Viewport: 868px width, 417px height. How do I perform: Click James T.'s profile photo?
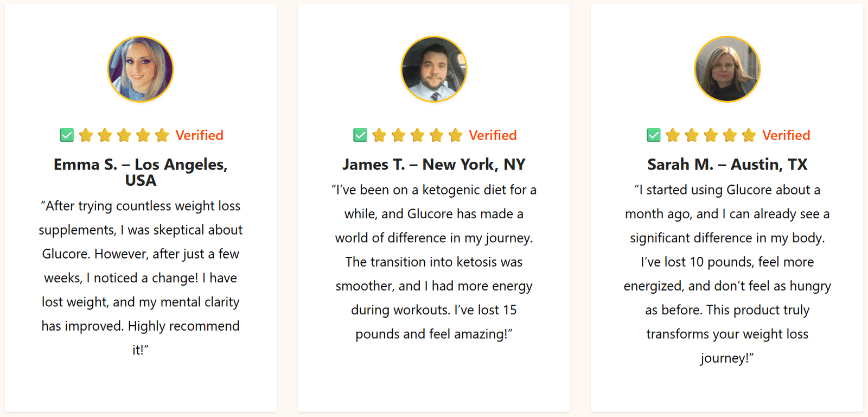tap(434, 69)
